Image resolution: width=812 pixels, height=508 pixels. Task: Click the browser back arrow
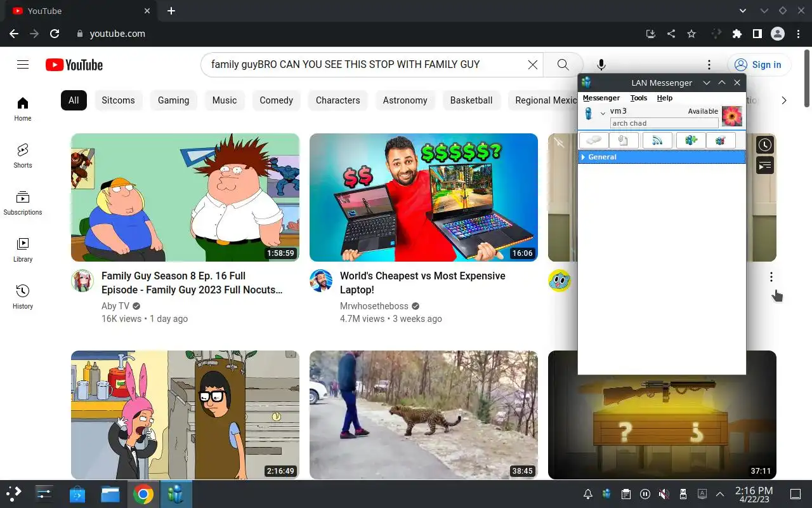pyautogui.click(x=14, y=34)
